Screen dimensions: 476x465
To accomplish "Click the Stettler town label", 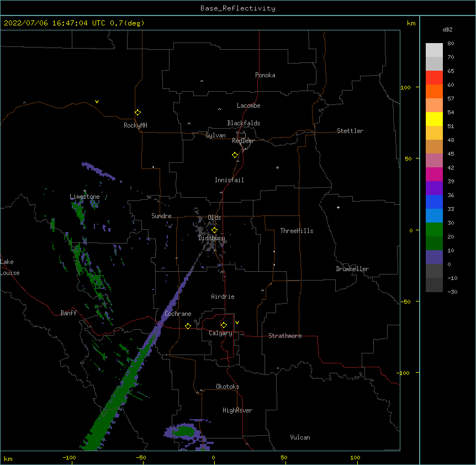I will pos(350,131).
